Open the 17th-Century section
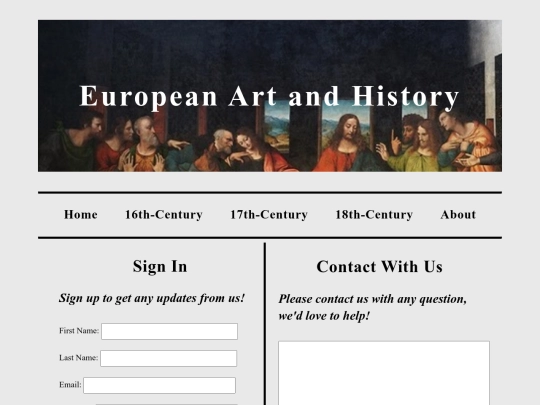 point(269,215)
